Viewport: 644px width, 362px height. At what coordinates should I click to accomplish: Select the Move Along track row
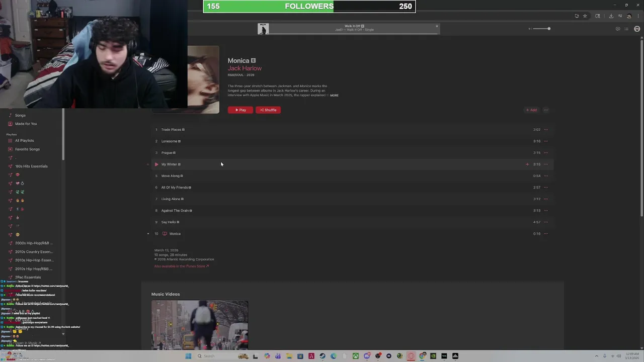[351, 176]
